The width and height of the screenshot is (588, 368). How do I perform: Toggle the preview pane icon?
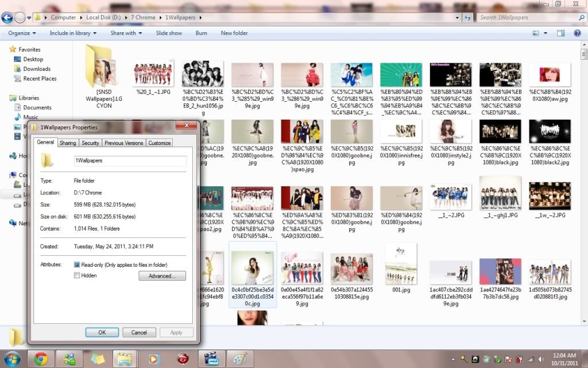[561, 33]
